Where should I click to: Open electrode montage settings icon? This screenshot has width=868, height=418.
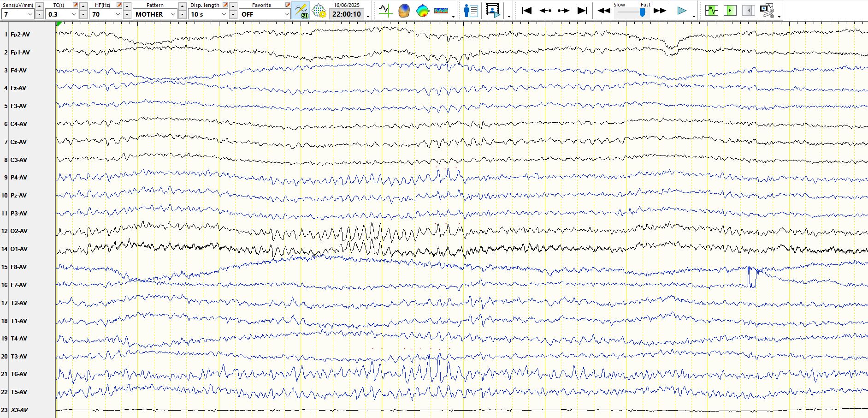pos(319,11)
